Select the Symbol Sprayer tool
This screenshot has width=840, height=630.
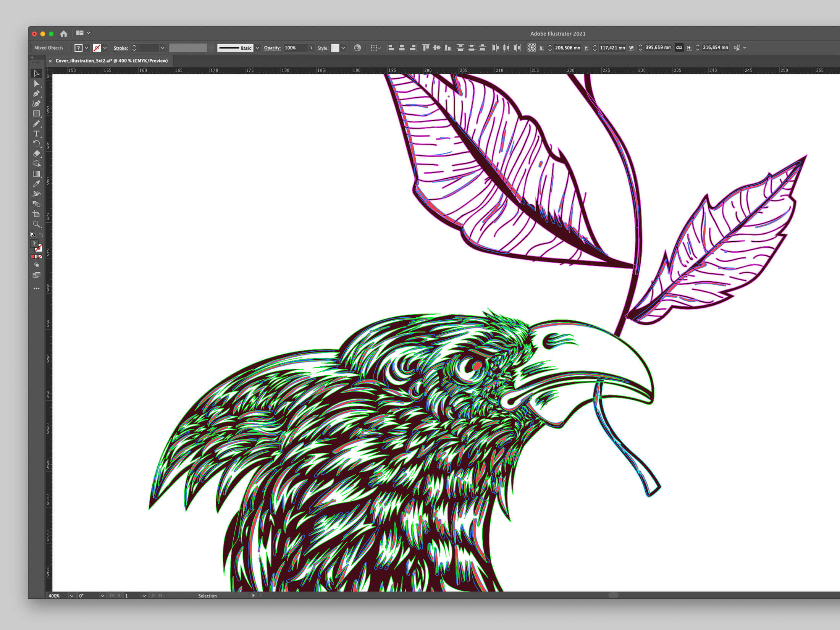(37, 194)
